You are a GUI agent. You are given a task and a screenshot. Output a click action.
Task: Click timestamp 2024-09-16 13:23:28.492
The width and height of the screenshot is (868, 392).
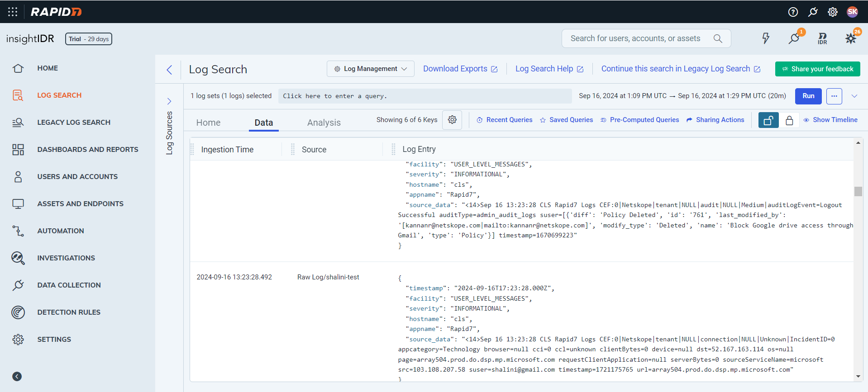tap(234, 277)
